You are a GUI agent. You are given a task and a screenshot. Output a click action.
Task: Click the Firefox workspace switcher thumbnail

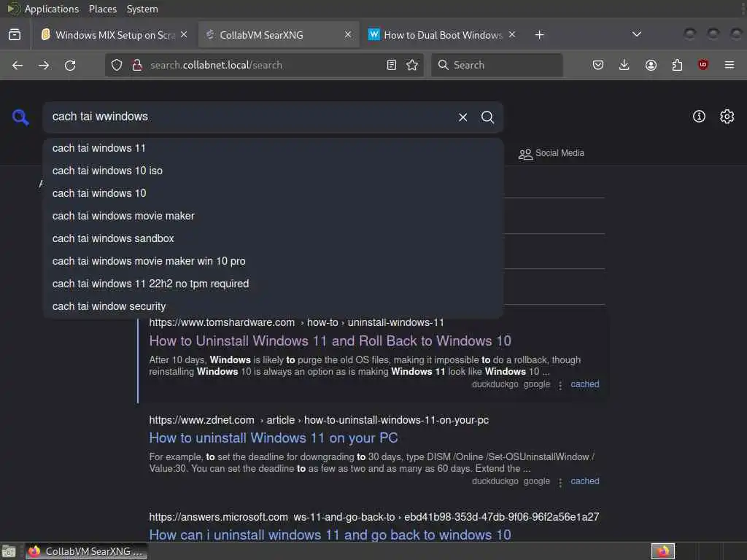[662, 551]
